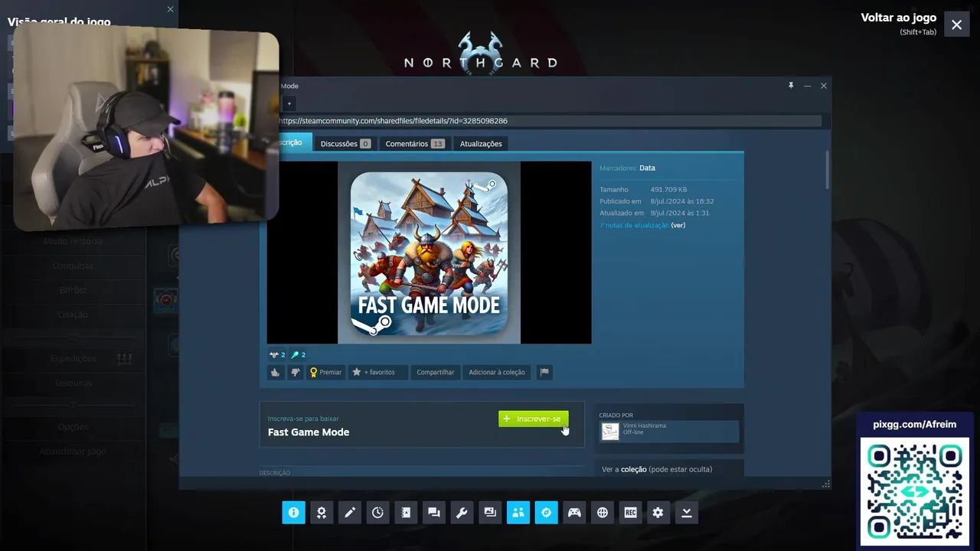Image resolution: width=980 pixels, height=551 pixels.
Task: Open Vinni Hashirama creator profile
Action: click(x=645, y=425)
